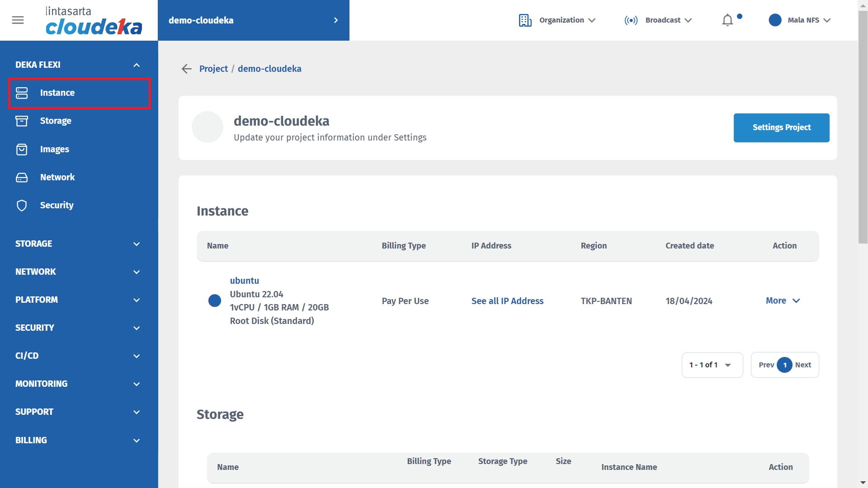Click the Storage box icon in sidebar
The height and width of the screenshot is (488, 868).
click(22, 121)
